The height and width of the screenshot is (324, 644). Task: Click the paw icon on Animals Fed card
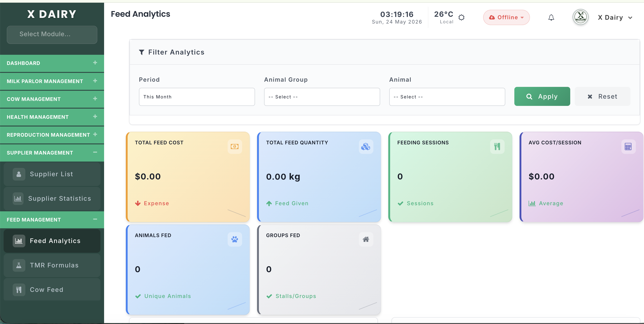[x=234, y=239]
